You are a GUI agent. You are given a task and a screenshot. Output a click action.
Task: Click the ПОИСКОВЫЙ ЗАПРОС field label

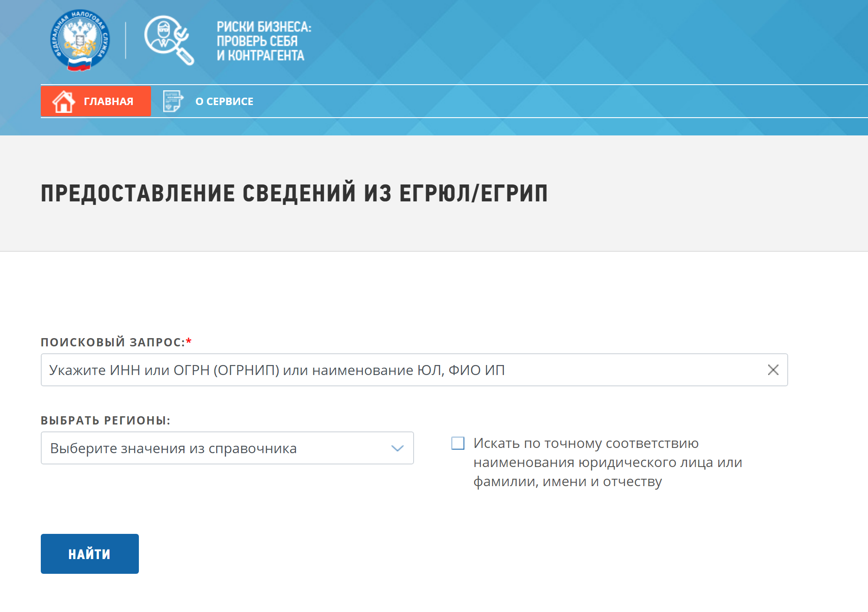[x=116, y=342]
